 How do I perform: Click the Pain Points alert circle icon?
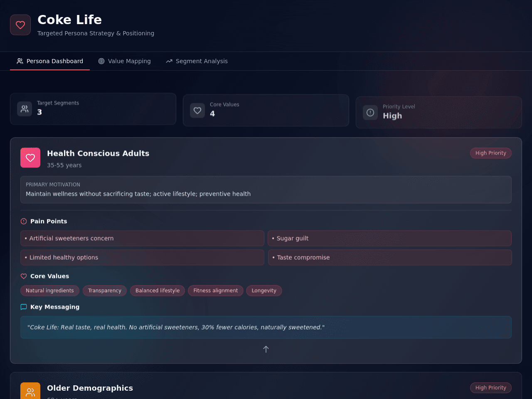coord(24,221)
